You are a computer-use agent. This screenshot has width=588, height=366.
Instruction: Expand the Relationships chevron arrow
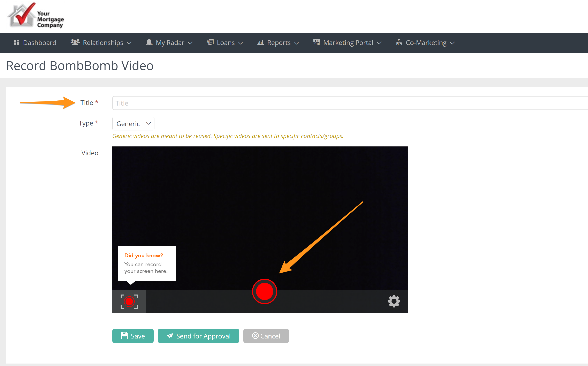click(x=129, y=43)
